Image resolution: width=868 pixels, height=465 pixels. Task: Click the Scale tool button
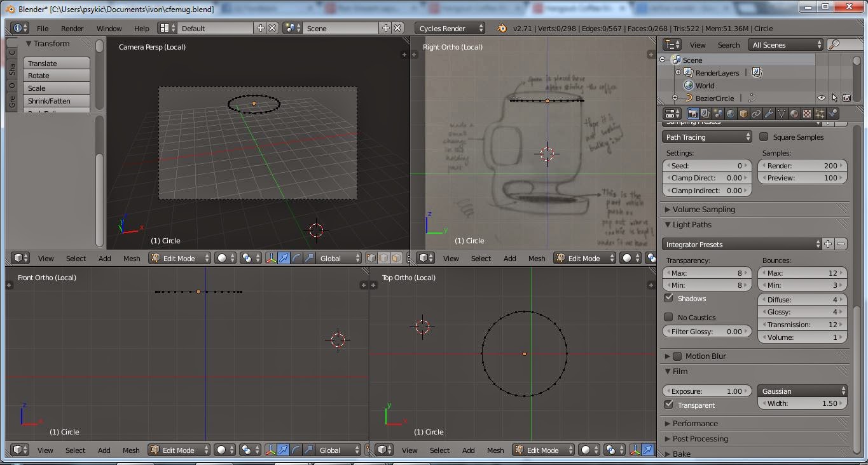point(57,88)
